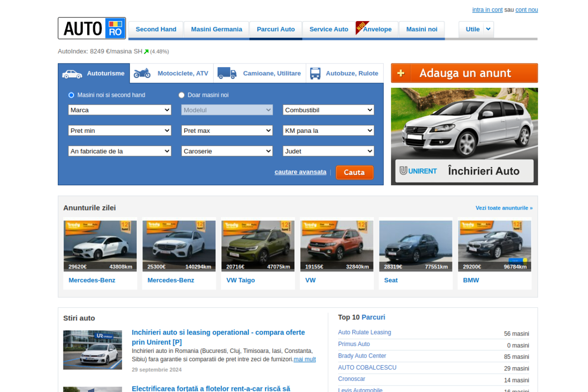
Task: Open the Marca dropdown
Action: [x=119, y=110]
